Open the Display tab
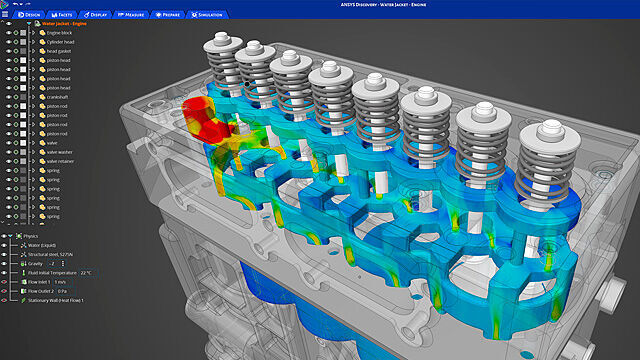Viewport: 640px width, 360px height. click(x=96, y=15)
